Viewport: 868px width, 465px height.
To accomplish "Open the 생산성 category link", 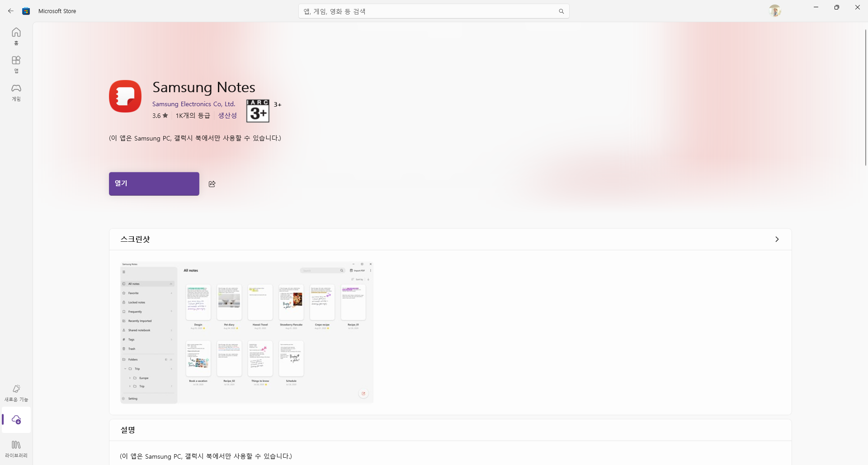I will (227, 116).
